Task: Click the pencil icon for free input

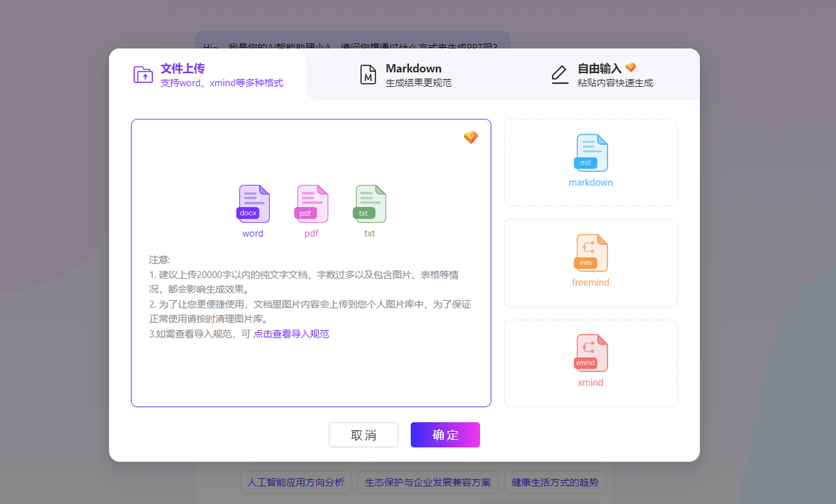Action: coord(560,74)
